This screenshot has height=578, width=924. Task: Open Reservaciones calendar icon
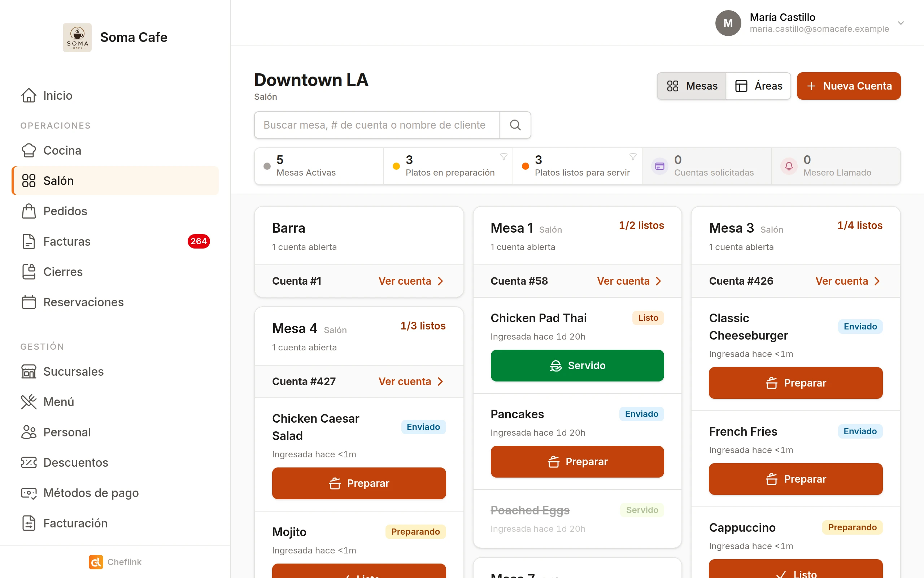tap(29, 302)
